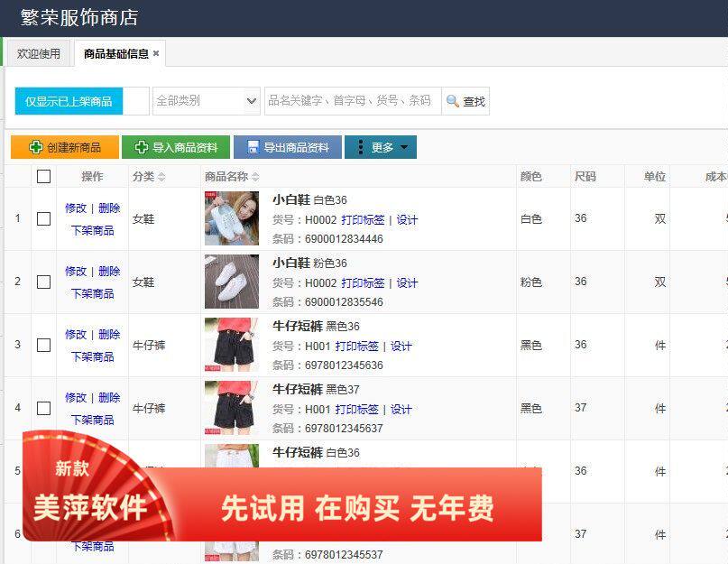Tick the select-all checkbox in header
The image size is (728, 564).
click(43, 177)
